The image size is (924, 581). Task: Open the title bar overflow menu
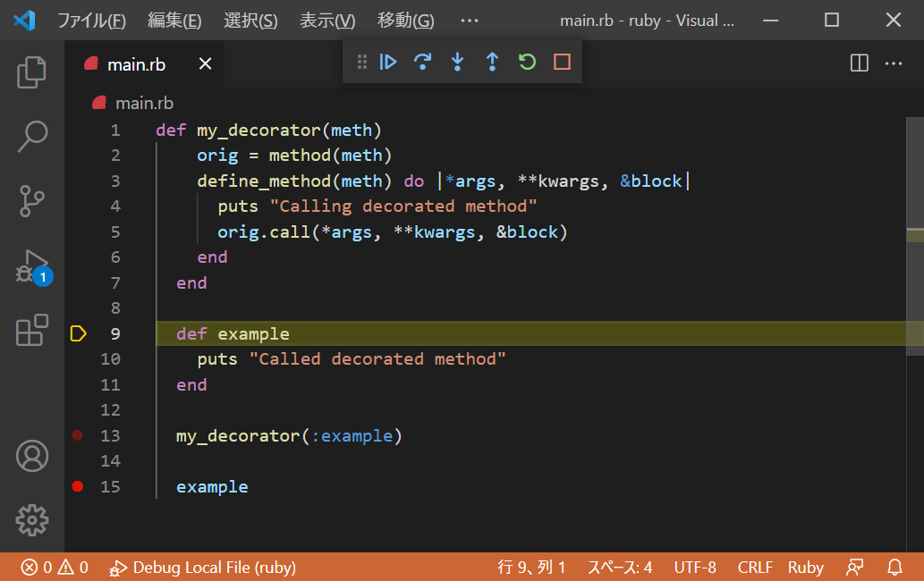[x=469, y=20]
